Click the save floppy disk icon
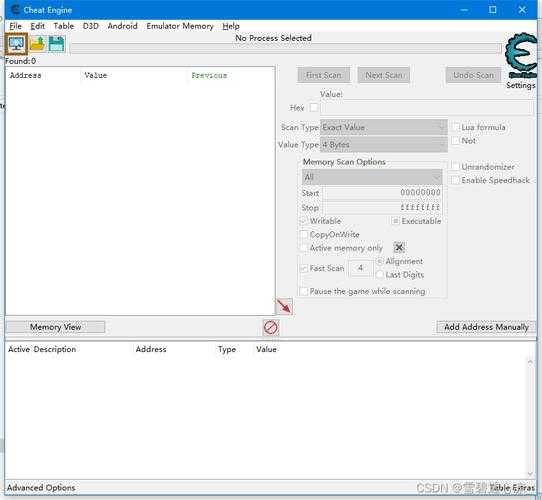Viewport: 542px width, 500px height. [56, 44]
